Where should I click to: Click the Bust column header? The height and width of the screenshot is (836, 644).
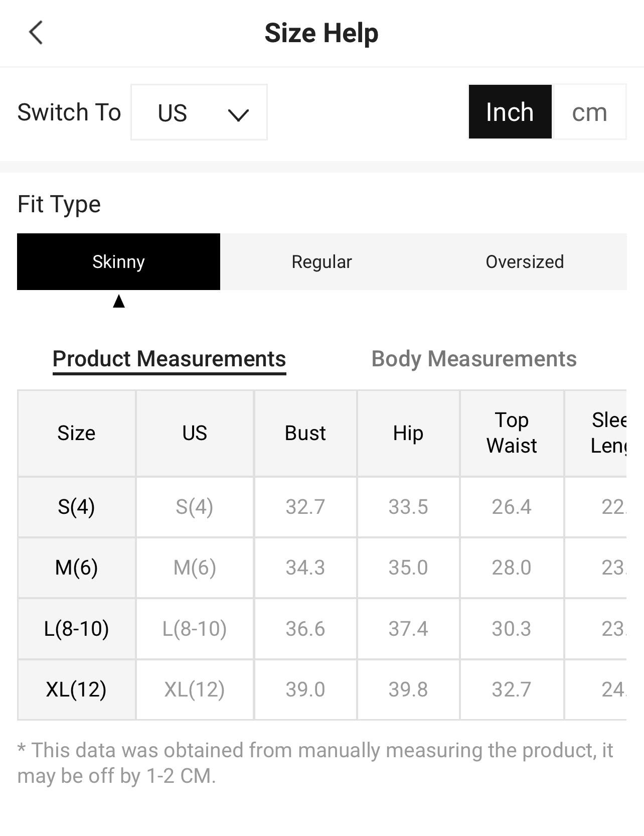[x=305, y=433]
